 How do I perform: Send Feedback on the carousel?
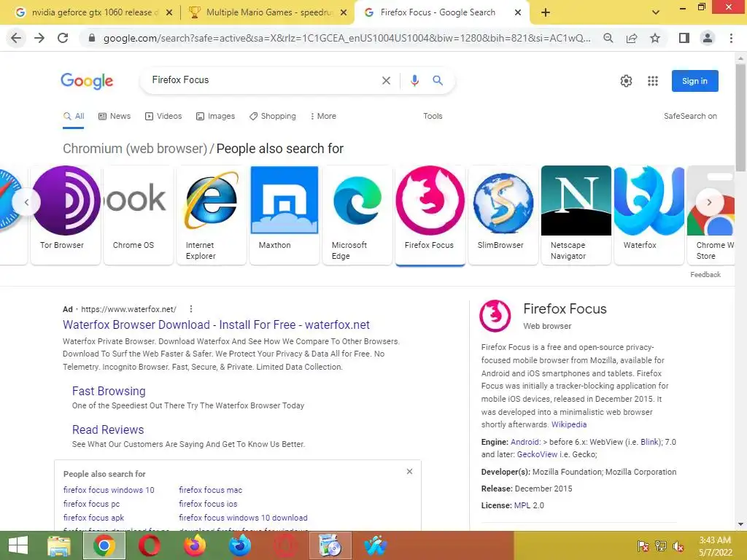[705, 275]
